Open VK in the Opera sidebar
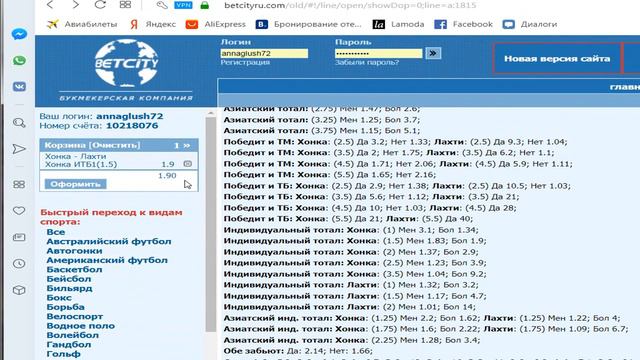This screenshot has height=360, width=640. coord(19,87)
